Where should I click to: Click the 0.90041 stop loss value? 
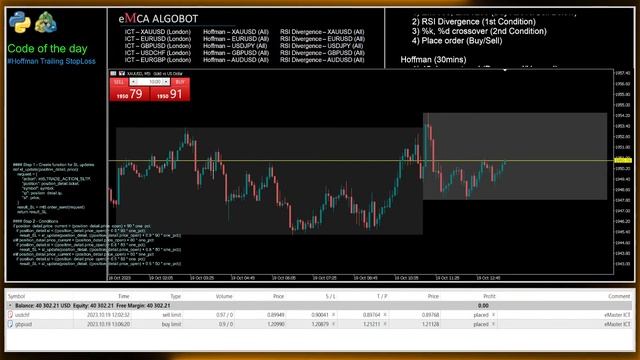point(320,315)
